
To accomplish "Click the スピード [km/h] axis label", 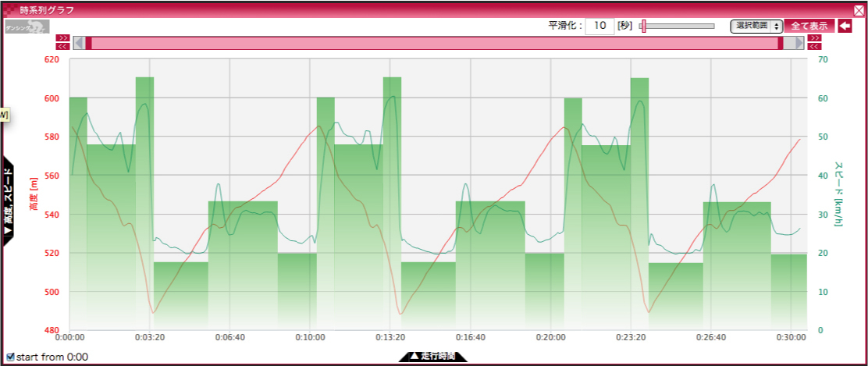I will pyautogui.click(x=838, y=195).
